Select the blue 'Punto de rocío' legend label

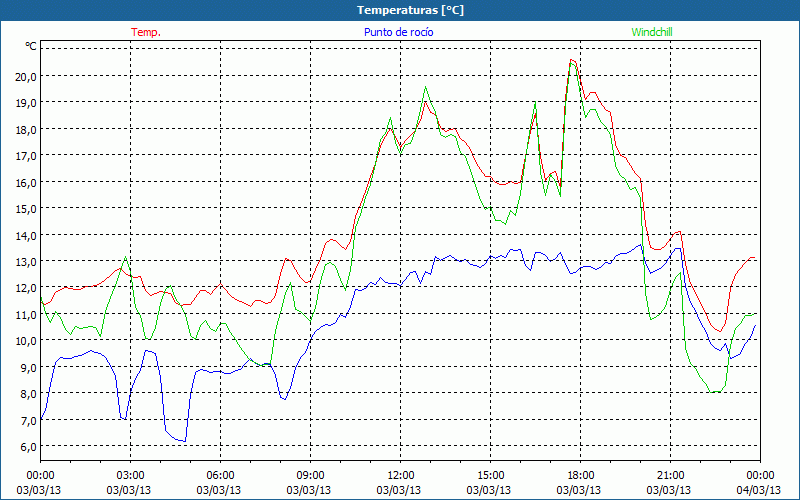tap(398, 32)
